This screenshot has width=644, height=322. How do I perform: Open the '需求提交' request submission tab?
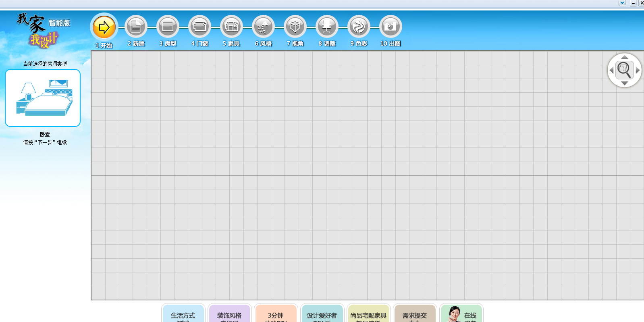(x=415, y=315)
